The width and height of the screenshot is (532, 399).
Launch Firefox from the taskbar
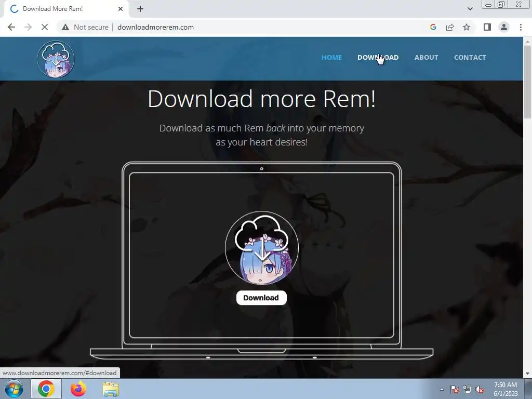(x=78, y=389)
